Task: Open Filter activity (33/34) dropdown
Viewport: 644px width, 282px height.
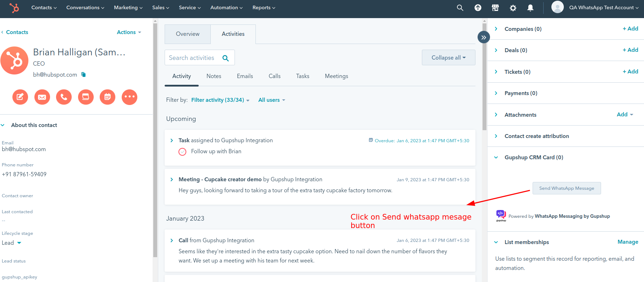Action: 220,100
